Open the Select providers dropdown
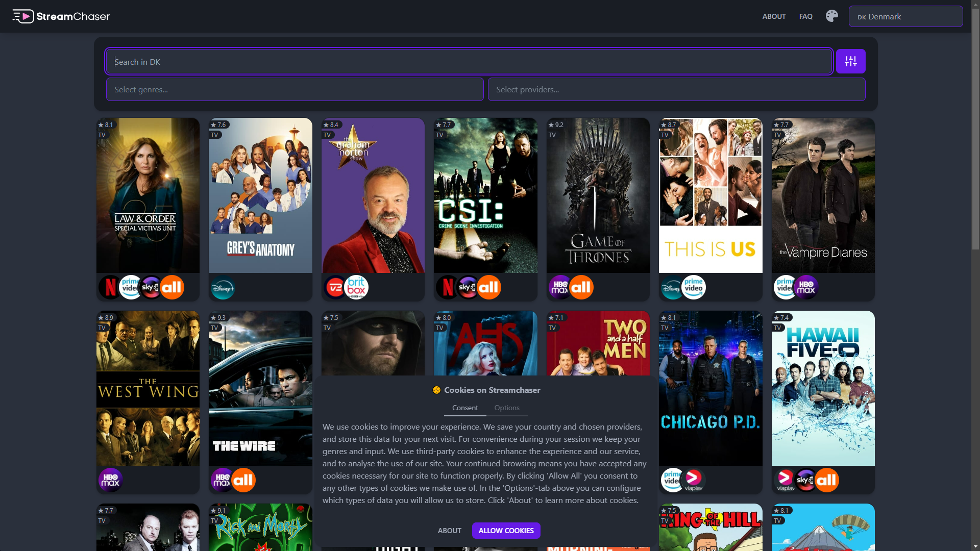 [676, 89]
